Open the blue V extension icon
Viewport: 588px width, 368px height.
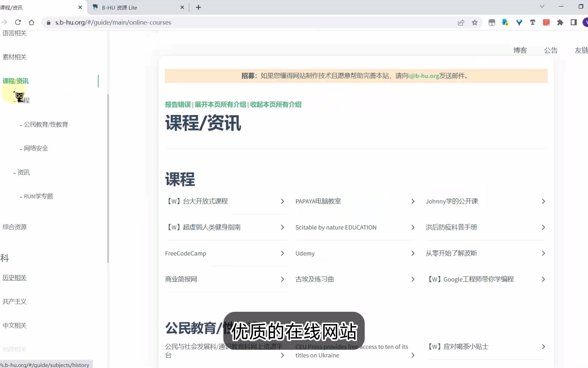coord(519,22)
